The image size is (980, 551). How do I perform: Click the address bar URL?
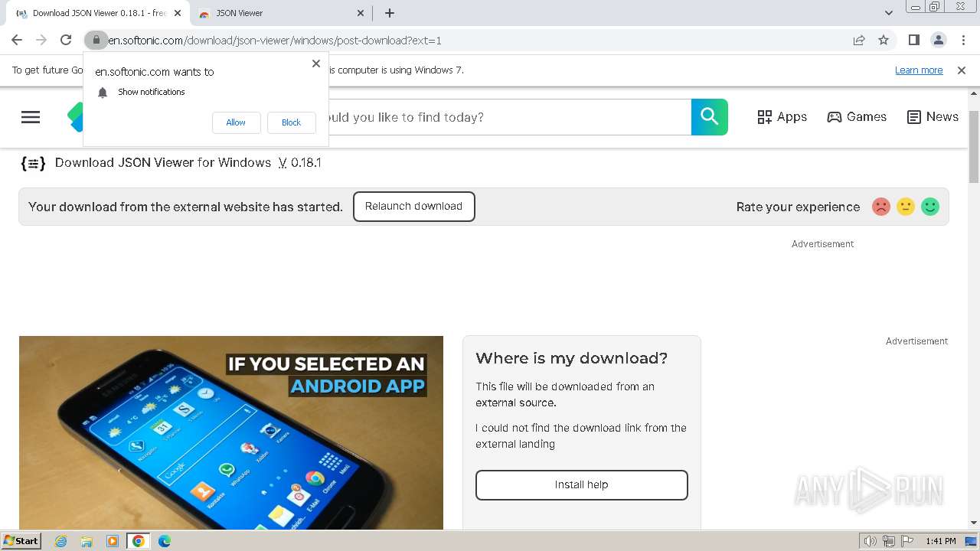pos(275,40)
